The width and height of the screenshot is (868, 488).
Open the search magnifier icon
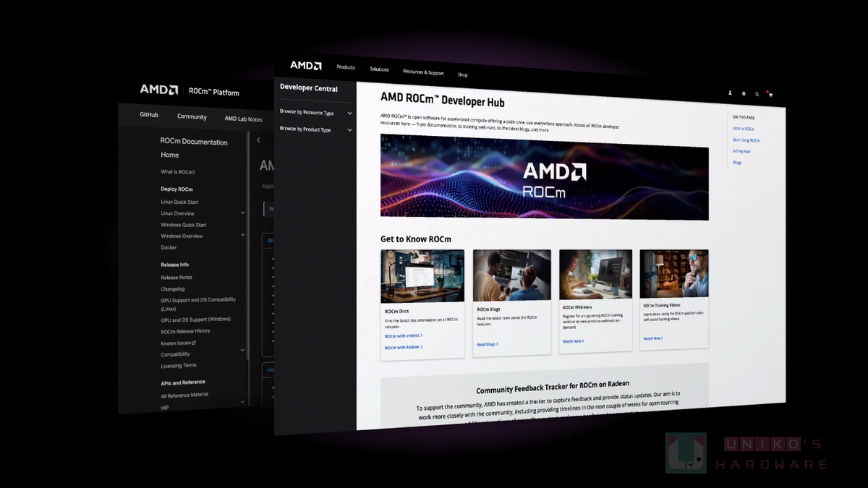tap(757, 94)
